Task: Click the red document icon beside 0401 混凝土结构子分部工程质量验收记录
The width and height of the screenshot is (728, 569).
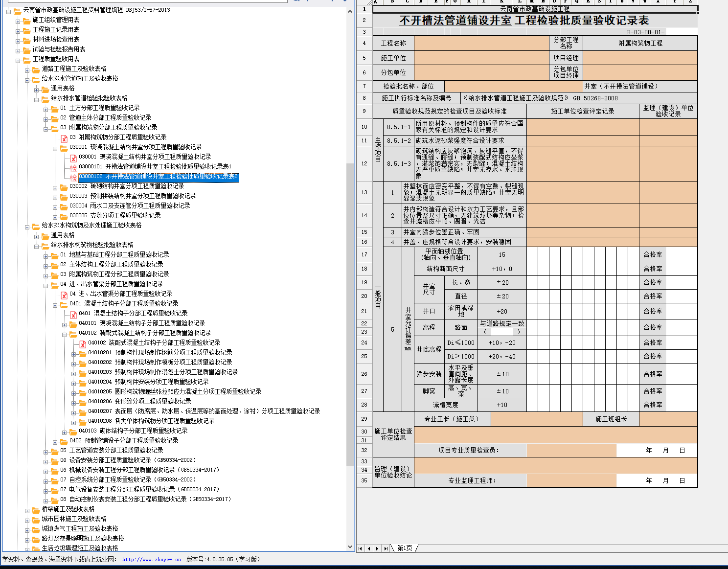Action: (73, 314)
